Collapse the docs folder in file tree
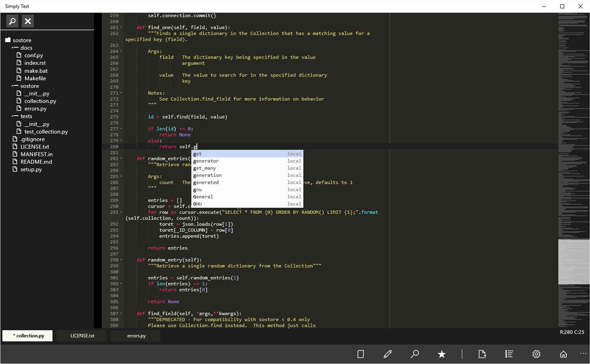590x364 pixels. pyautogui.click(x=15, y=48)
